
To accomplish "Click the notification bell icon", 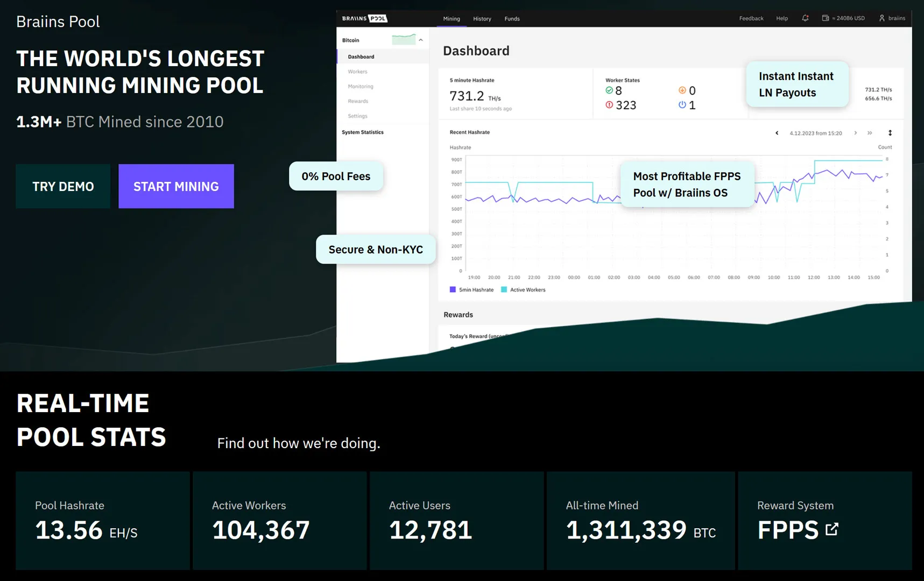I will point(805,18).
